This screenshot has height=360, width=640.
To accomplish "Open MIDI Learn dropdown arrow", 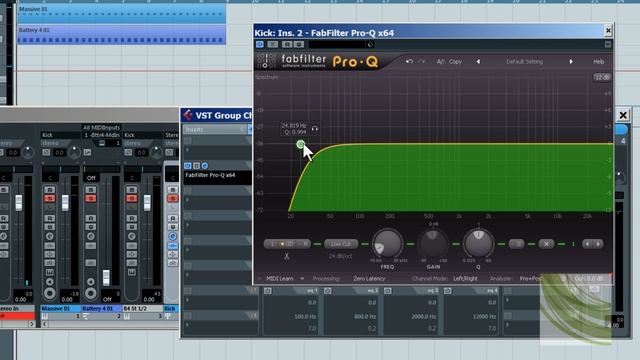I will [x=302, y=279].
